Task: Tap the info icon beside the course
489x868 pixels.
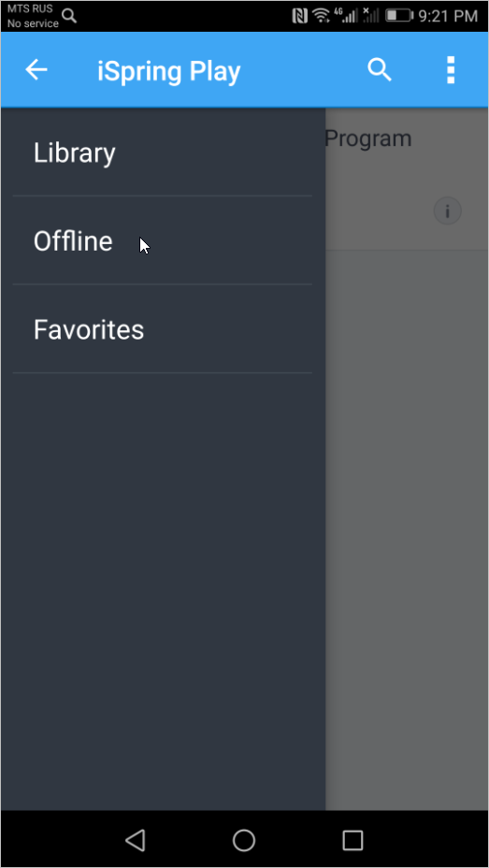Action: [x=447, y=211]
